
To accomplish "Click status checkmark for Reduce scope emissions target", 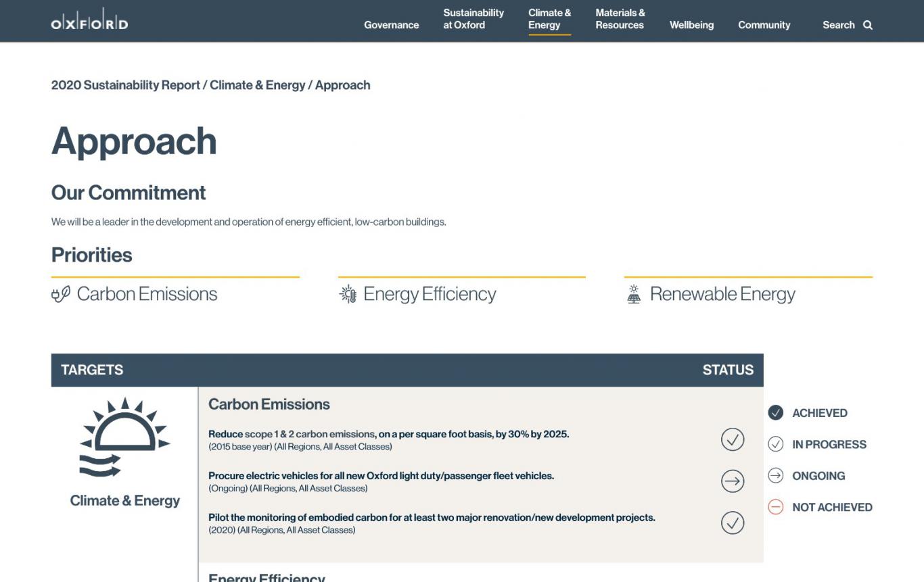I will pyautogui.click(x=733, y=439).
